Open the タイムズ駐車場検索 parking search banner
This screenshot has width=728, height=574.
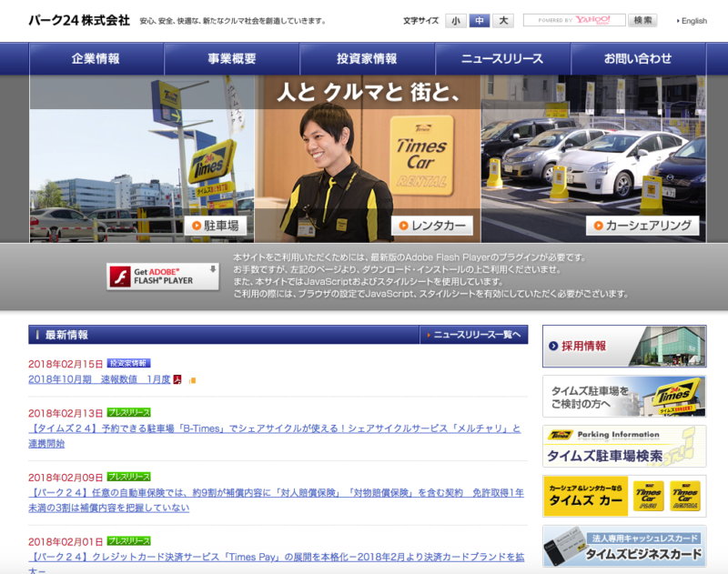623,446
